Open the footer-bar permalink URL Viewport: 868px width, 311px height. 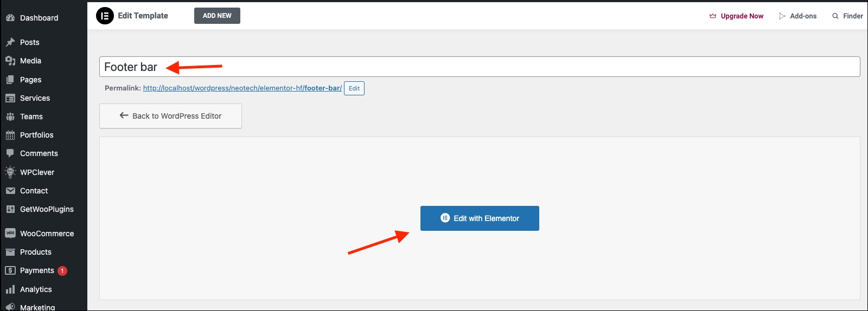242,88
